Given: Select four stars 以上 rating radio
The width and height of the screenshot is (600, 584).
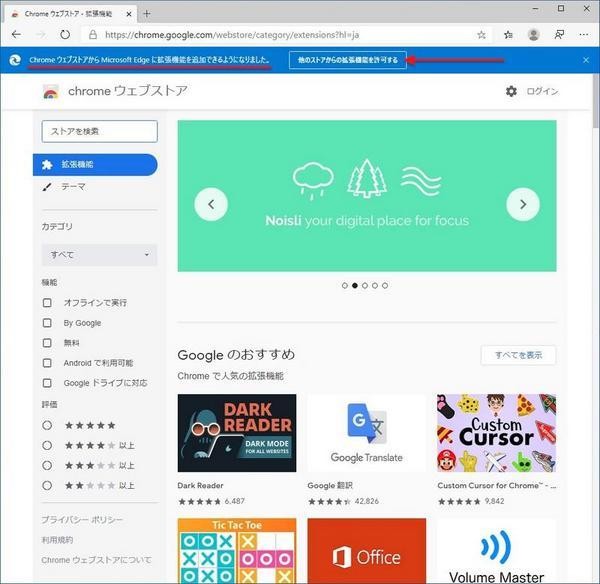Looking at the screenshot, I should pos(47,445).
